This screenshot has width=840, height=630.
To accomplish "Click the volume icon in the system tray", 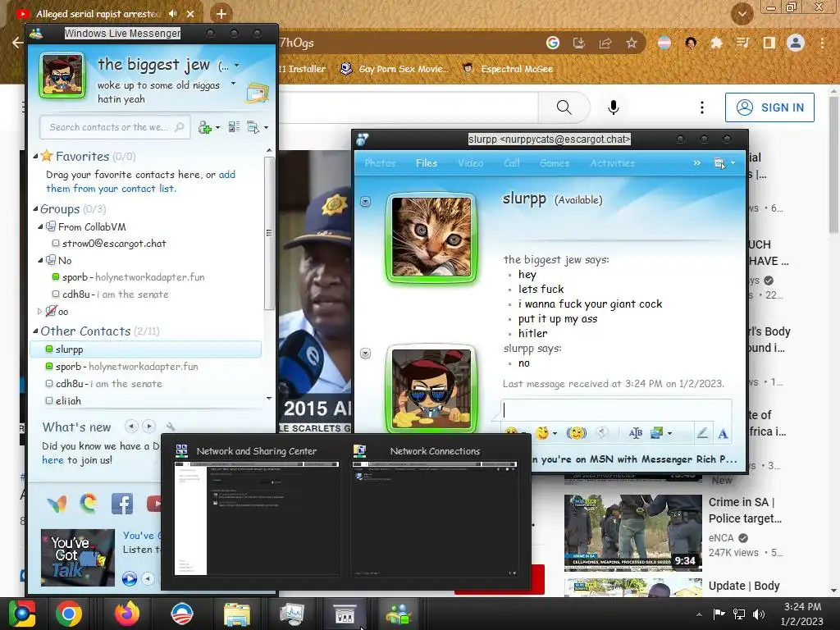I will tap(758, 614).
